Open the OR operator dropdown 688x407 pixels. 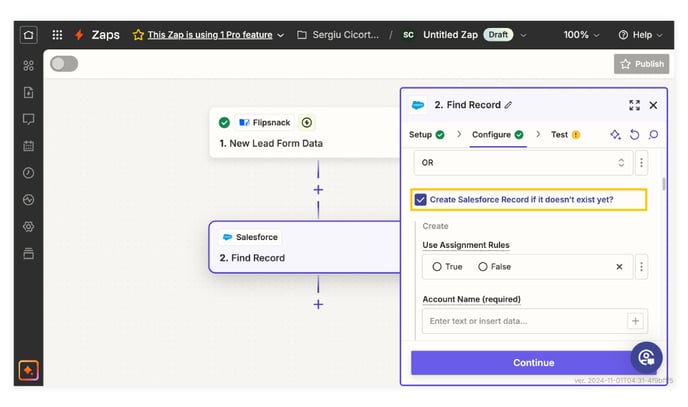(523, 163)
